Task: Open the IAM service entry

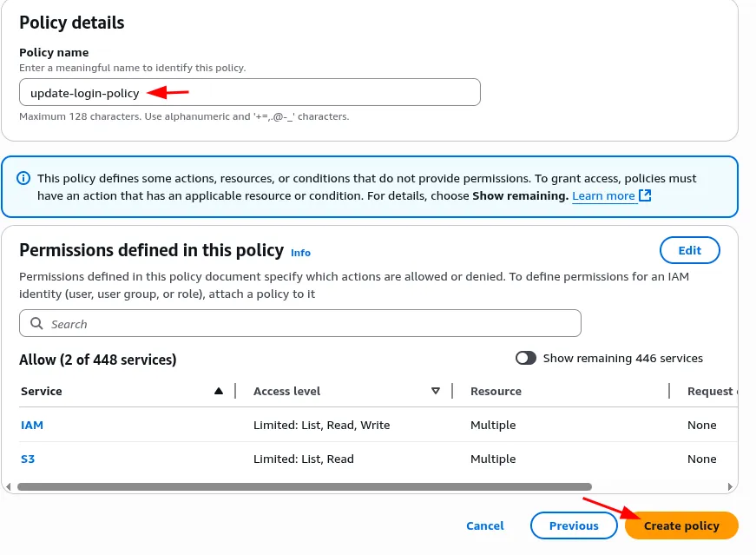Action: [32, 425]
